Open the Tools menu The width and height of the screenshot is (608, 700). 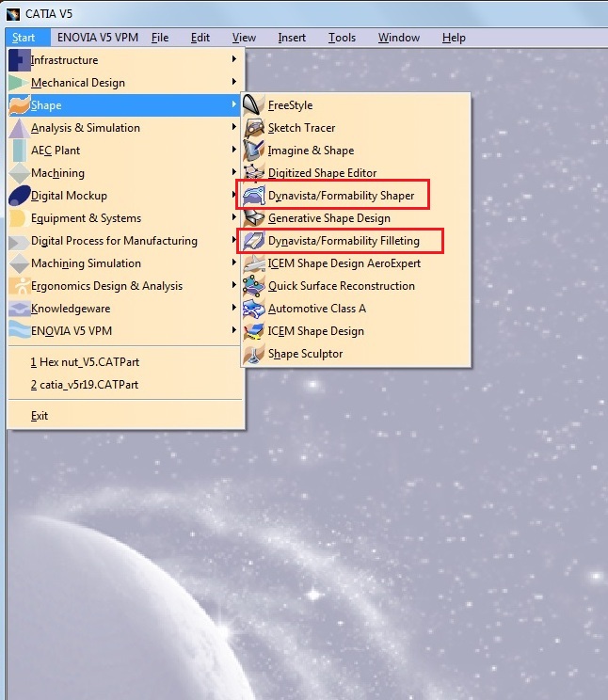point(343,38)
